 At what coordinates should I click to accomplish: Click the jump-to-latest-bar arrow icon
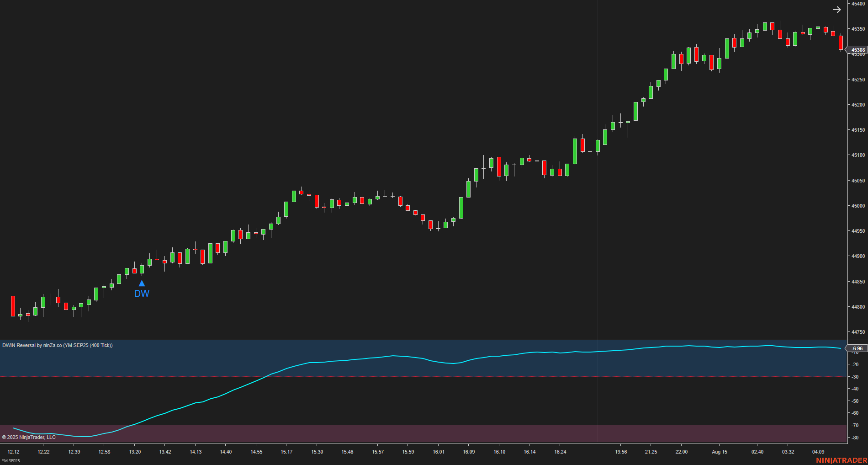pos(837,10)
